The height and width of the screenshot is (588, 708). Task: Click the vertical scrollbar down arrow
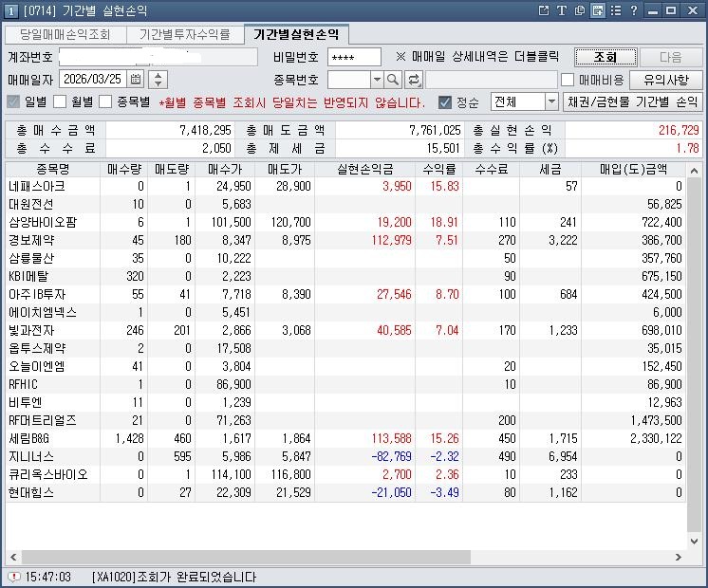point(694,541)
